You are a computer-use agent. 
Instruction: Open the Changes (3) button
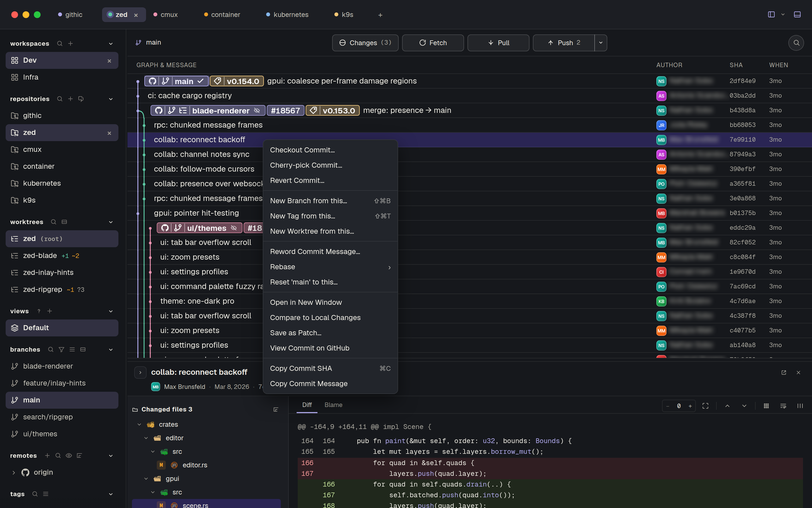tap(365, 43)
